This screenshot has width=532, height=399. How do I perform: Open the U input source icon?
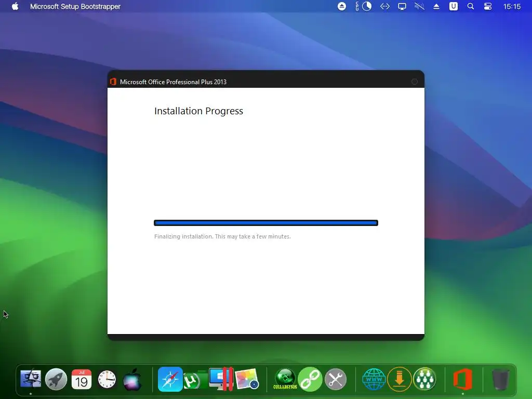(x=453, y=6)
